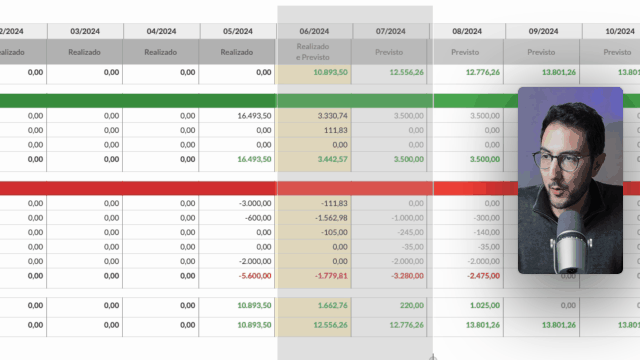640x360 pixels.
Task: Click the 3.442,57 income total cell
Action: click(x=333, y=159)
